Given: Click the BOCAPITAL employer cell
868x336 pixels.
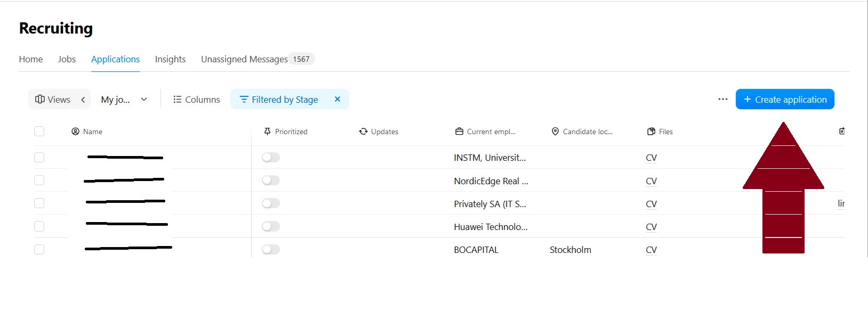Looking at the screenshot, I should 476,250.
